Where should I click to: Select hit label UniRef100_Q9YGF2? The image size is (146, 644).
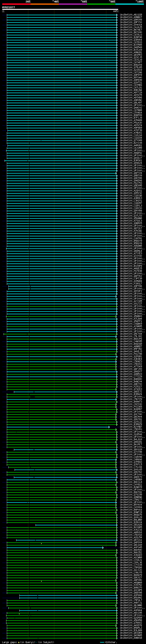point(131,291)
